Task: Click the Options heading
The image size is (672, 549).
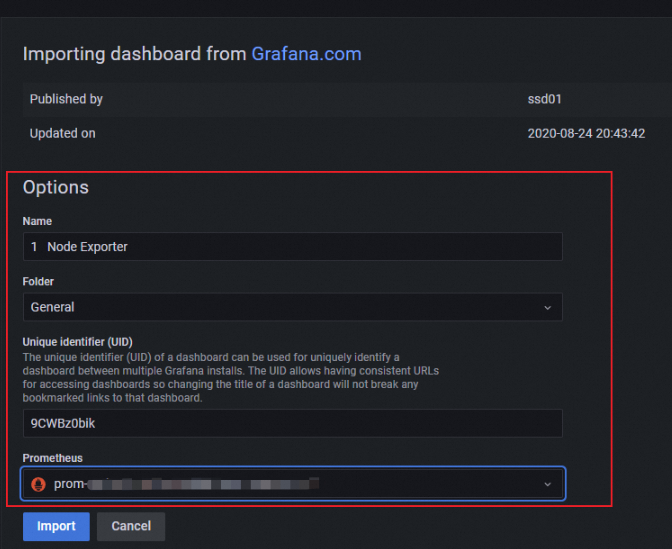Action: [56, 187]
